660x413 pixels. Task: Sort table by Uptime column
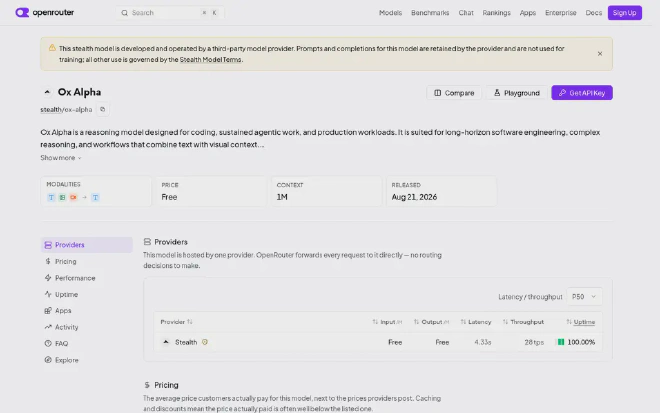pos(580,322)
